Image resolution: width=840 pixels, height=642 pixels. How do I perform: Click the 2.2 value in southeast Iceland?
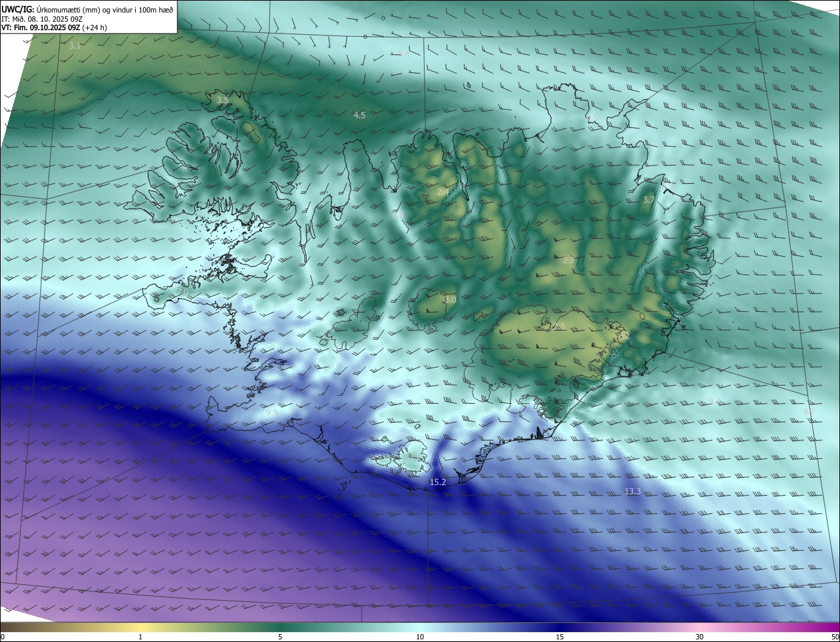coord(624,336)
